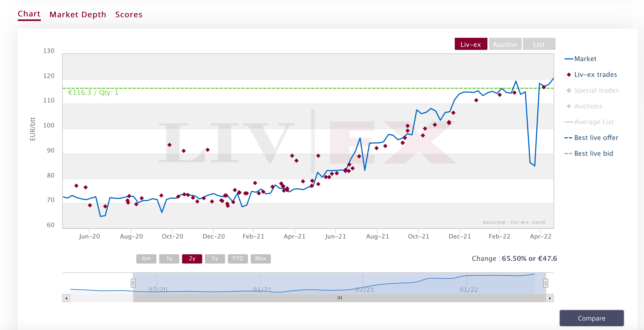Click the Best live bid dashed green icon

(568, 154)
